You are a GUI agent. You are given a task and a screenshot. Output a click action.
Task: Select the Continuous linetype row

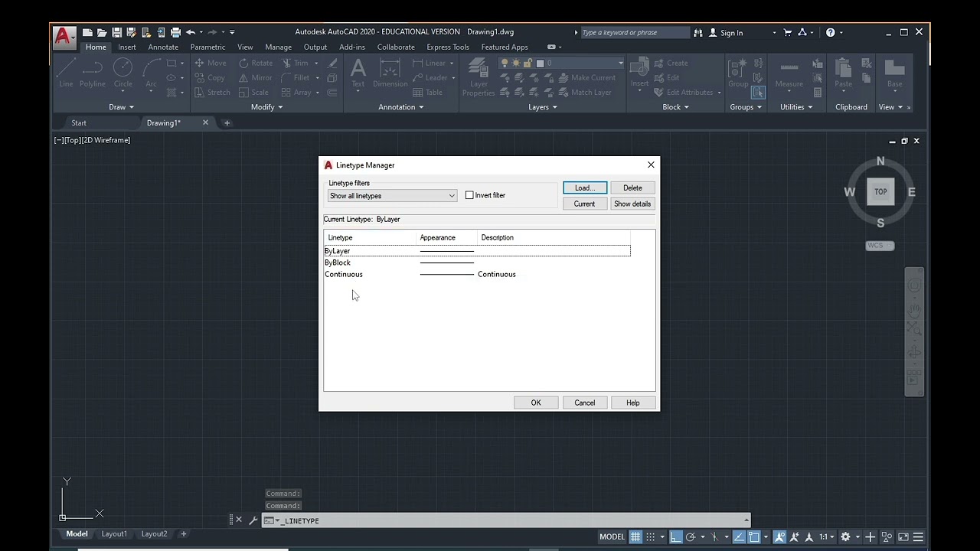477,274
